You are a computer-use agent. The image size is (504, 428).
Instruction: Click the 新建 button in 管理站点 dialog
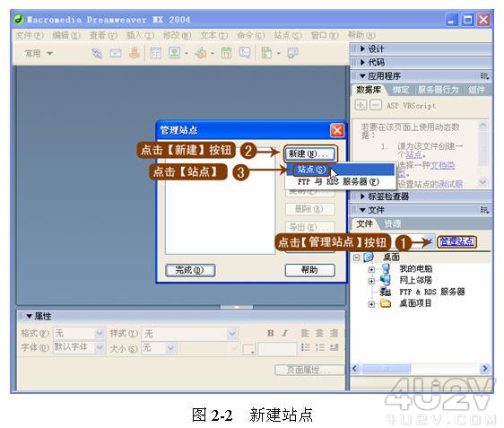(x=310, y=153)
